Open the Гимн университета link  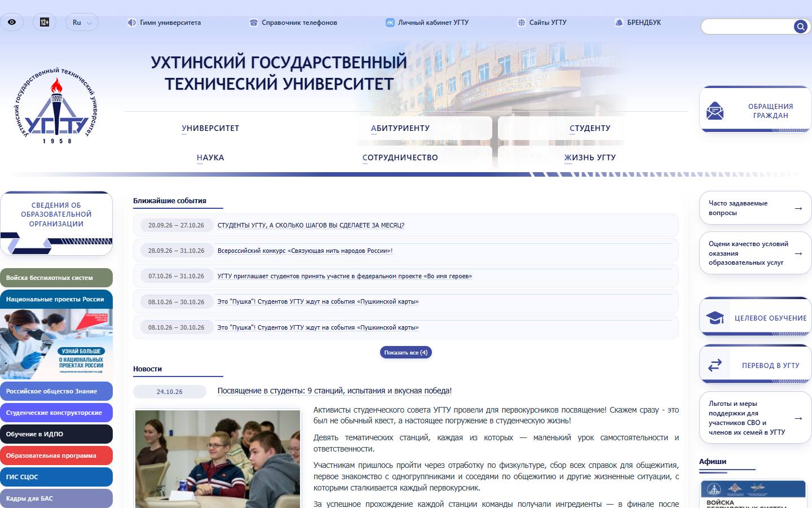click(x=170, y=23)
